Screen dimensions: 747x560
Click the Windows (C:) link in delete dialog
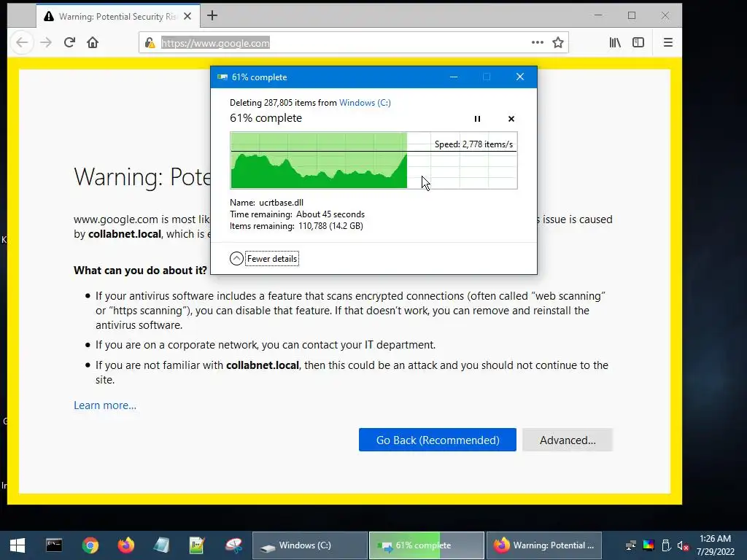pos(365,102)
